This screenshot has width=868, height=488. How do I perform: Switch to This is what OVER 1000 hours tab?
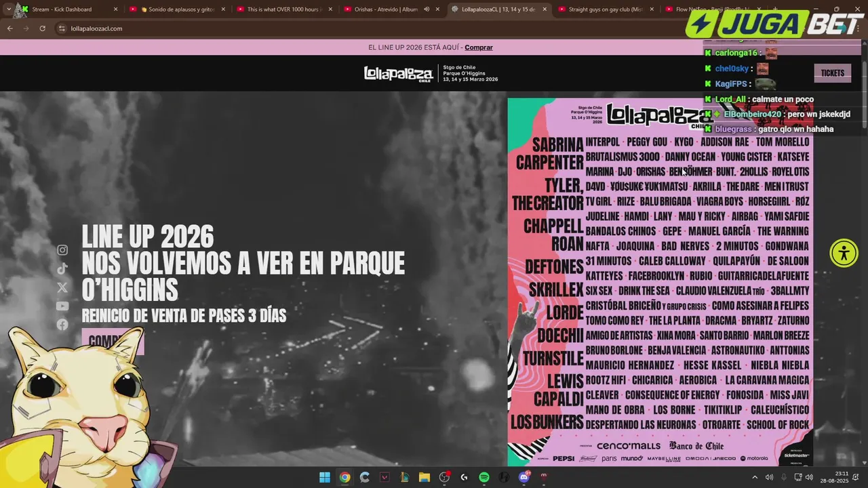coord(285,9)
